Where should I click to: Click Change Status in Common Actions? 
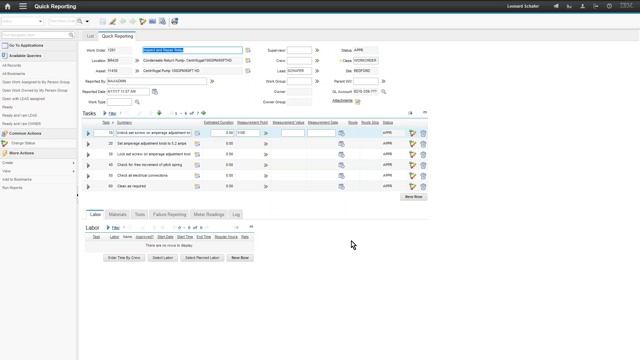23,143
